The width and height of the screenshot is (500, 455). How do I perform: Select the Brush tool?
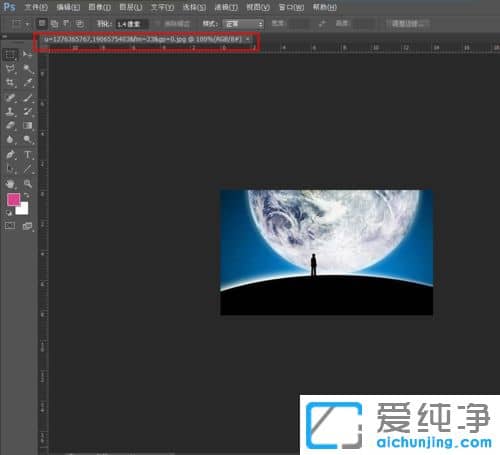[28, 98]
